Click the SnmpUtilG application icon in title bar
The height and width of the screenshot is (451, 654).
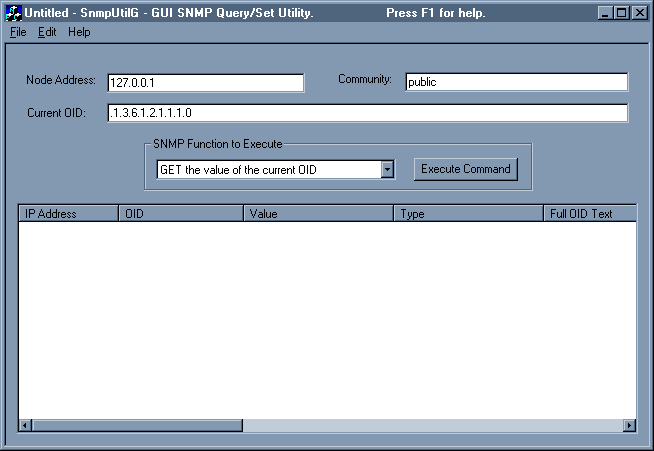click(x=14, y=13)
